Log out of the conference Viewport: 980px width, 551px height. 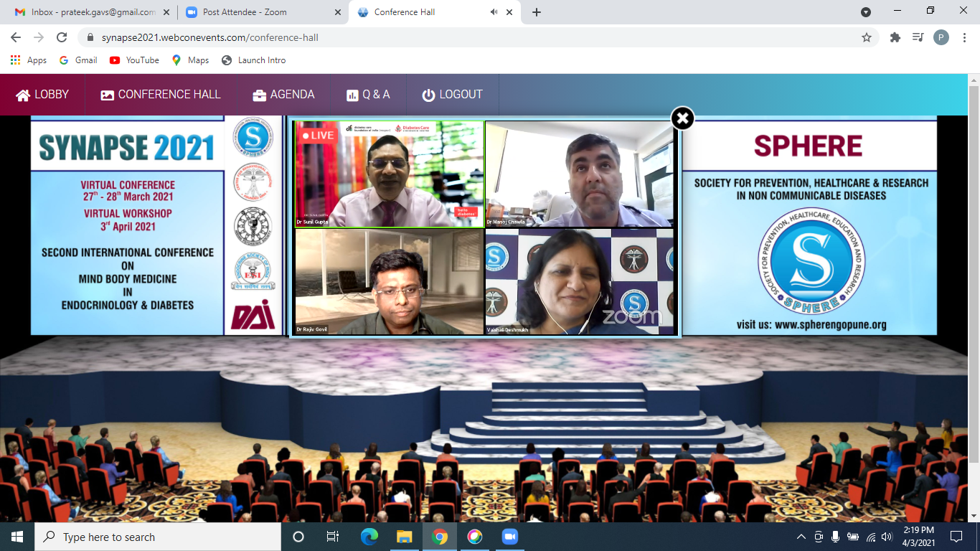pyautogui.click(x=452, y=95)
